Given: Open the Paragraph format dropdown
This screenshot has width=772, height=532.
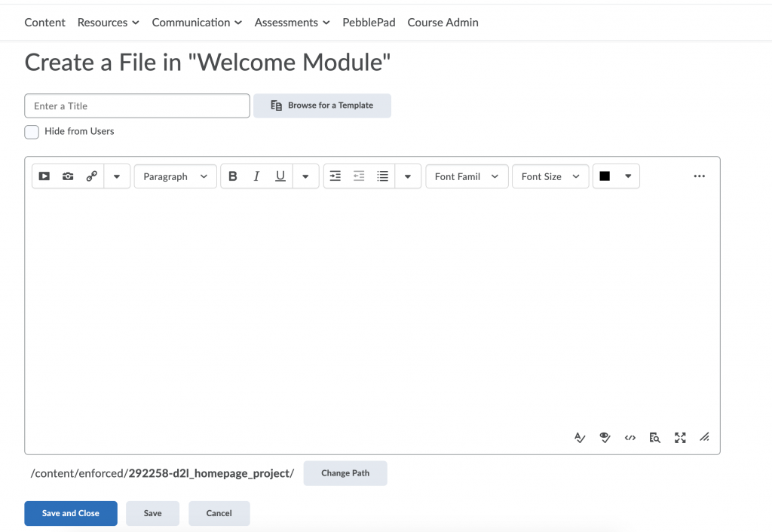Looking at the screenshot, I should tap(175, 176).
